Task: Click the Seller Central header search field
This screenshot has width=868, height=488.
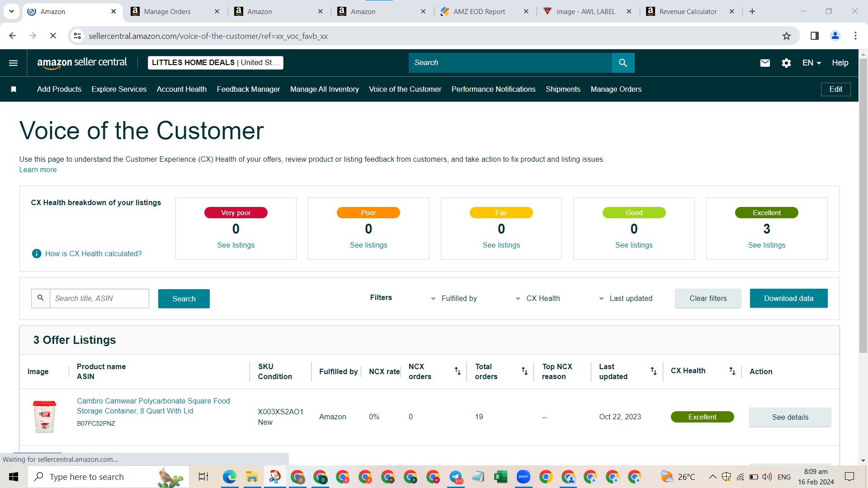Action: coord(510,63)
